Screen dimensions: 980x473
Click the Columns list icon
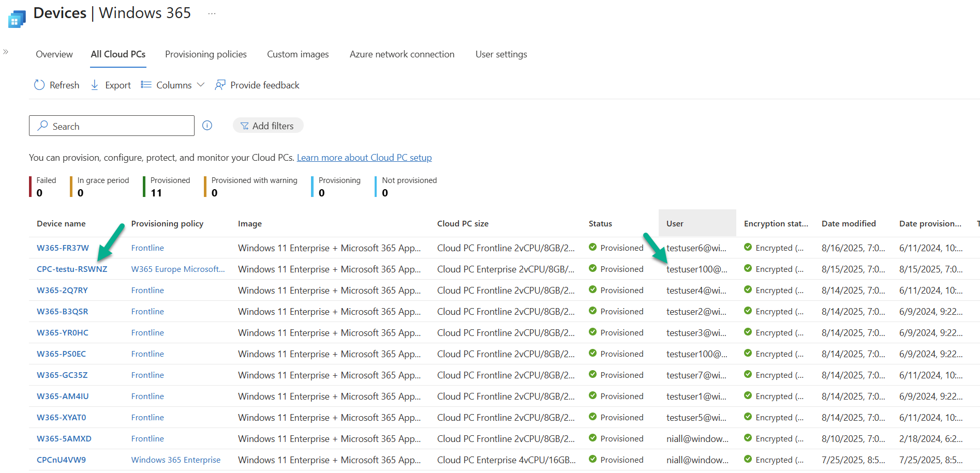point(146,85)
